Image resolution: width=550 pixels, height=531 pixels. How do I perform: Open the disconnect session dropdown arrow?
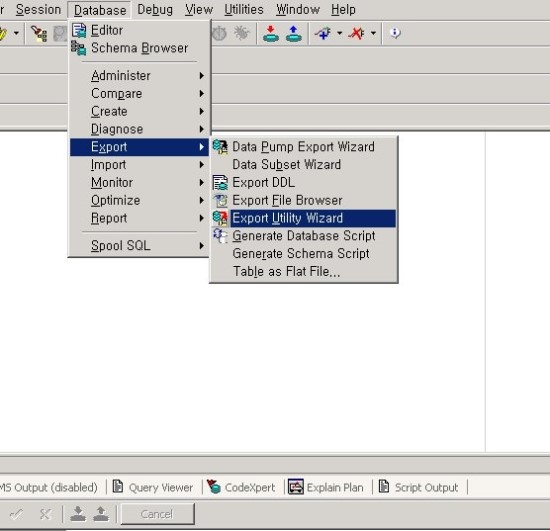pos(374,33)
